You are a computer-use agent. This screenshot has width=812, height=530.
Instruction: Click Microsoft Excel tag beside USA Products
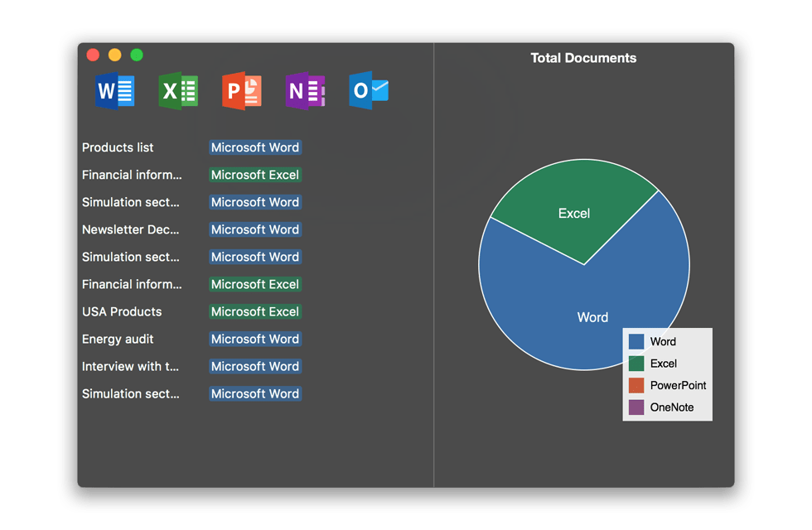point(255,311)
